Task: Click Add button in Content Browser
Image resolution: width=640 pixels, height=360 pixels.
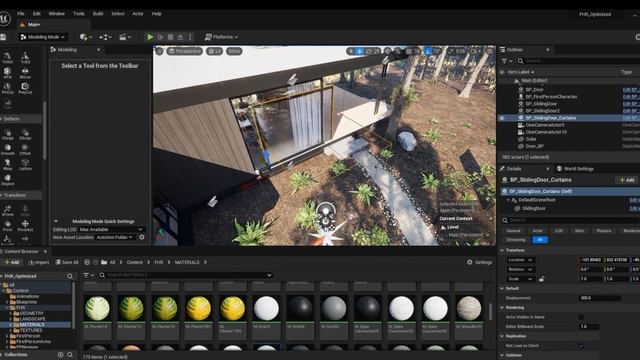Action: pos(11,262)
